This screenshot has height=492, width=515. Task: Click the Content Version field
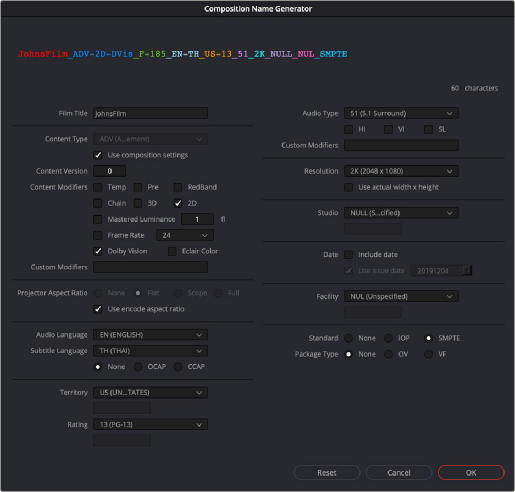[109, 171]
